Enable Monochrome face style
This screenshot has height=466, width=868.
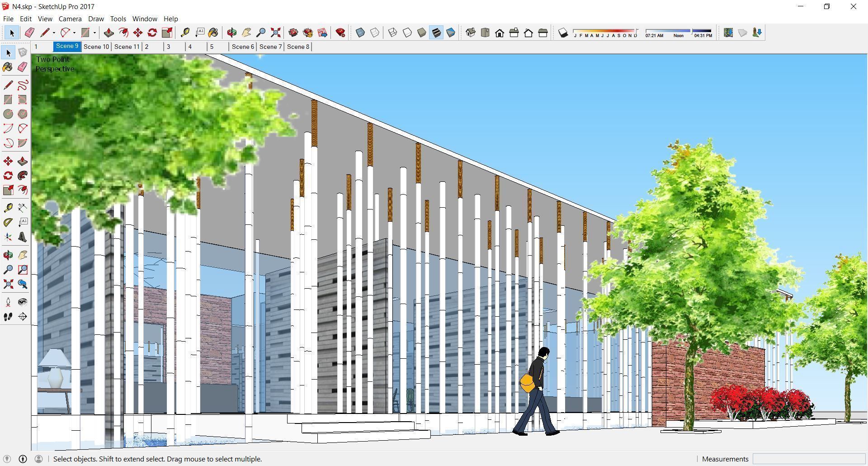pos(450,33)
